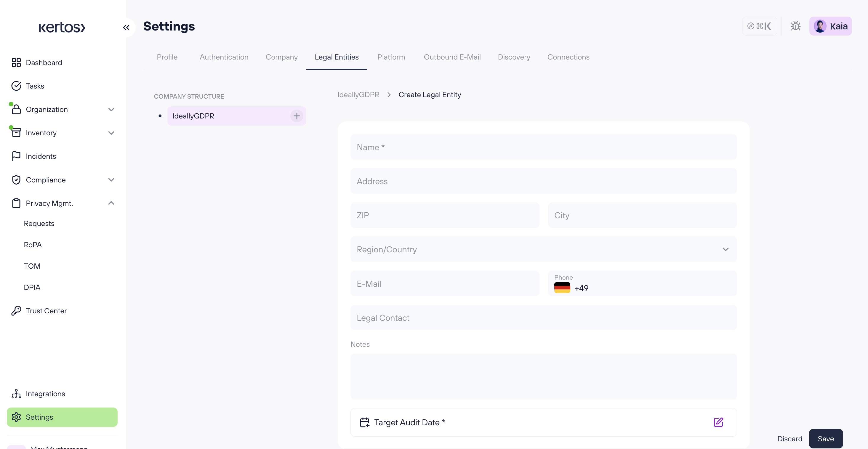Click the Target Audit Date calendar icon
The width and height of the screenshot is (868, 449).
coord(365,422)
